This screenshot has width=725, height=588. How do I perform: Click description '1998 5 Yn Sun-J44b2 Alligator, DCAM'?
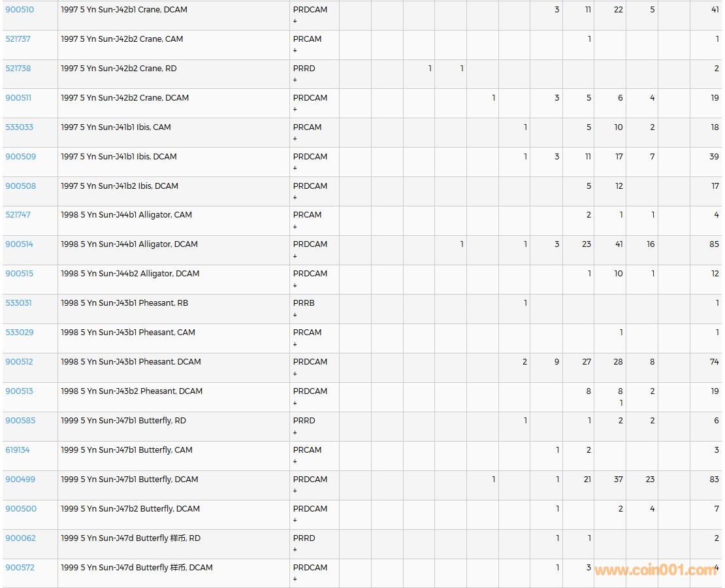[x=130, y=274]
